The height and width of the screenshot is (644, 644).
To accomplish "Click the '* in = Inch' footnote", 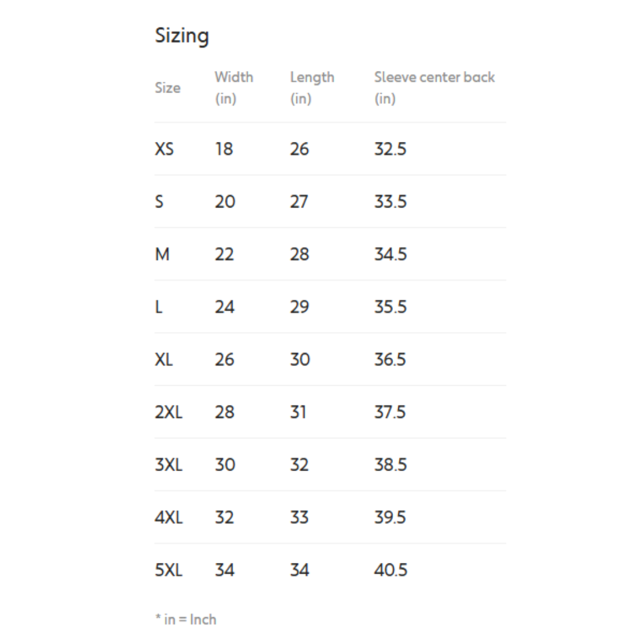I will pyautogui.click(x=185, y=620).
